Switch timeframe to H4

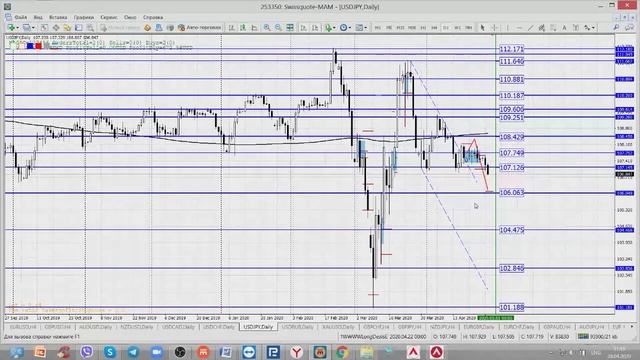(x=434, y=28)
